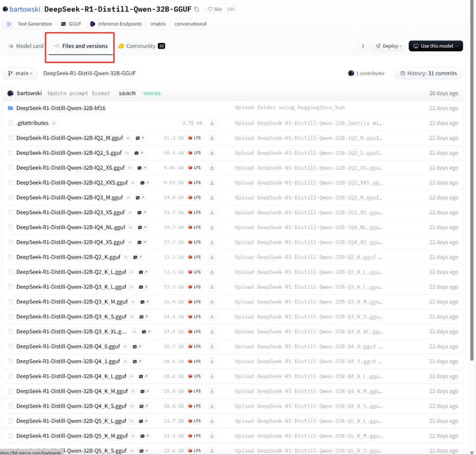
Task: Open commit message for Q2_K.gguf upload
Action: point(309,257)
